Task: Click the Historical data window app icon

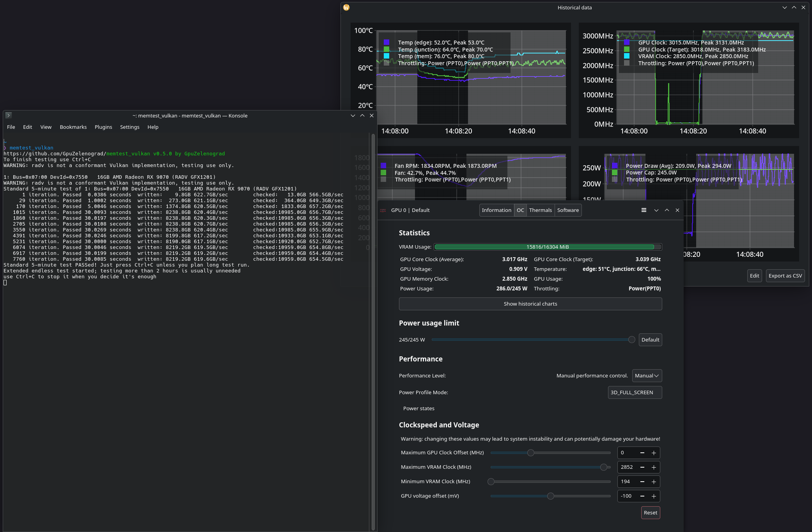Action: tap(346, 7)
